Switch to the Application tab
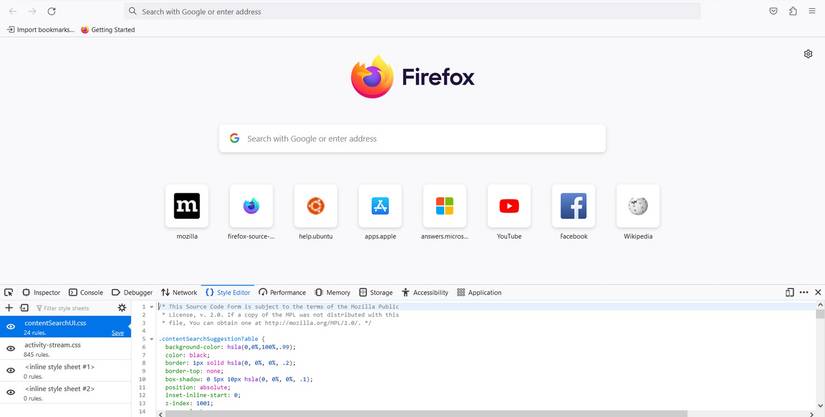This screenshot has width=825, height=417. 479,292
